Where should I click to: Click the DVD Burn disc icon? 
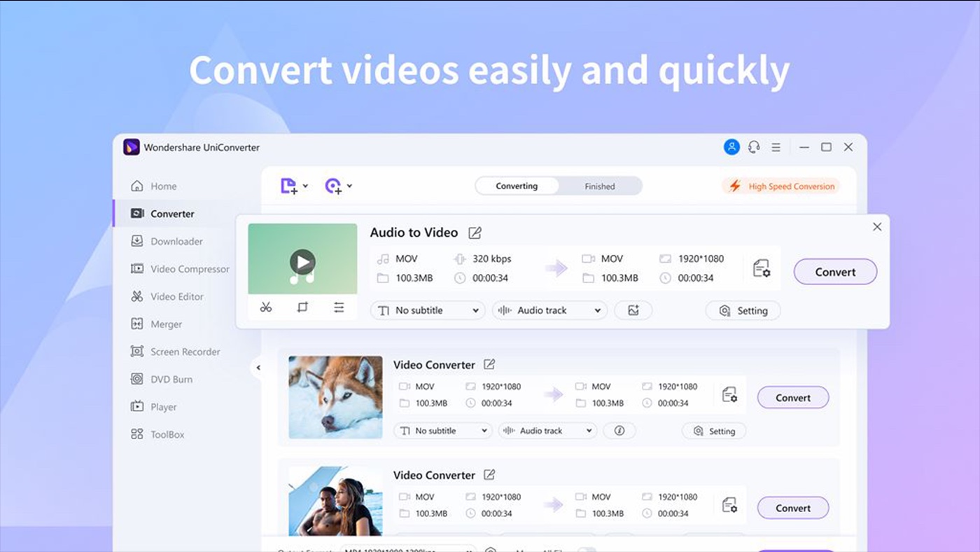[137, 379]
